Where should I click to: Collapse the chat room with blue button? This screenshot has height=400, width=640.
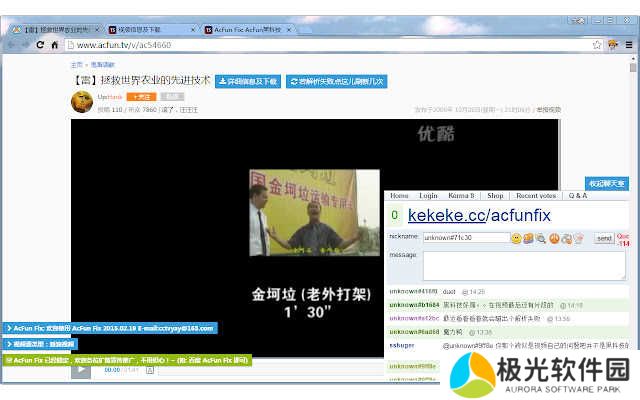(606, 184)
